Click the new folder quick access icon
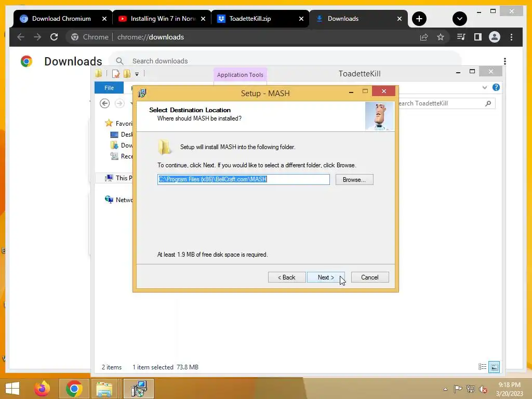532x399 pixels. (x=127, y=74)
